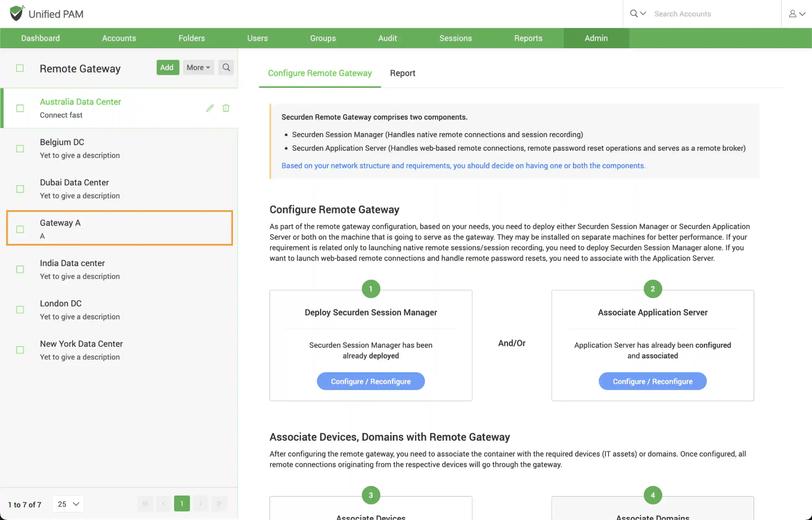This screenshot has height=520, width=812.
Task: Open the Reports menu
Action: tap(528, 38)
